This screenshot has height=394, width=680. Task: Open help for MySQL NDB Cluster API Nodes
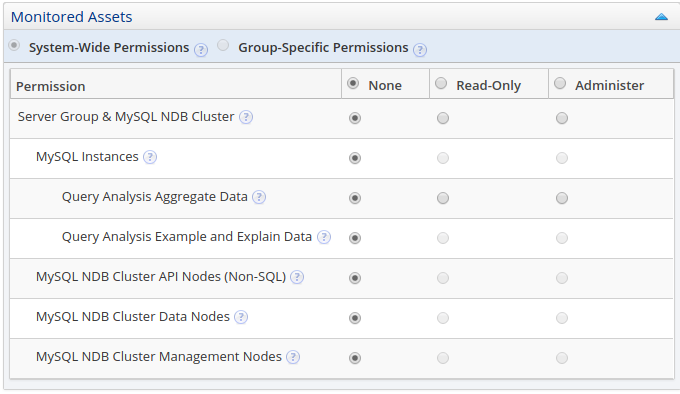click(x=297, y=277)
